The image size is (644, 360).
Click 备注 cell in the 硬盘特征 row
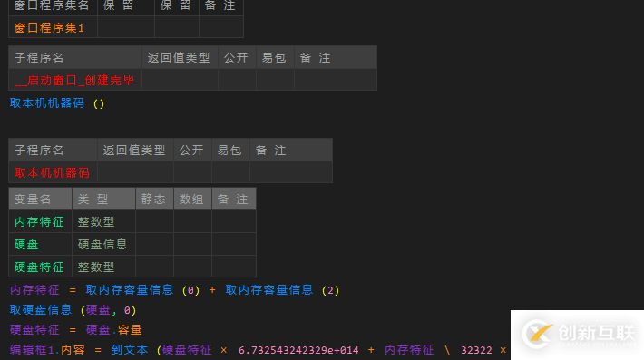[234, 267]
